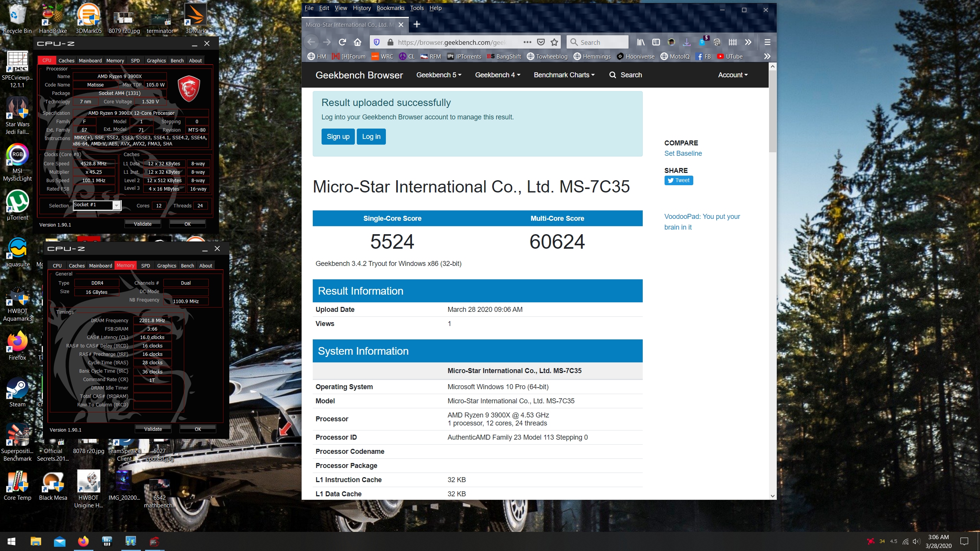Open Superposition Benchmark desktop shortcut
This screenshot has width=980, height=551.
(17, 443)
